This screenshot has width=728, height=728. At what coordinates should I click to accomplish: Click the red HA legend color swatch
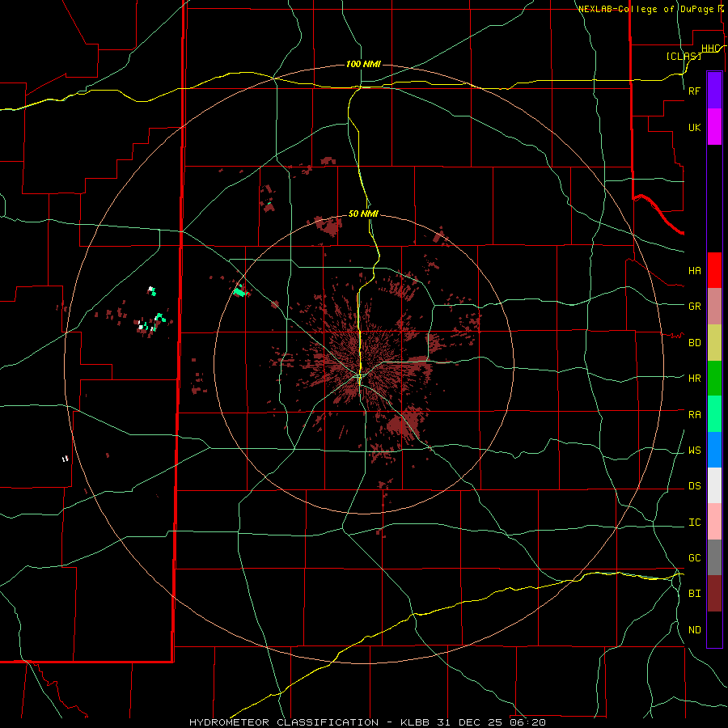[x=714, y=270]
